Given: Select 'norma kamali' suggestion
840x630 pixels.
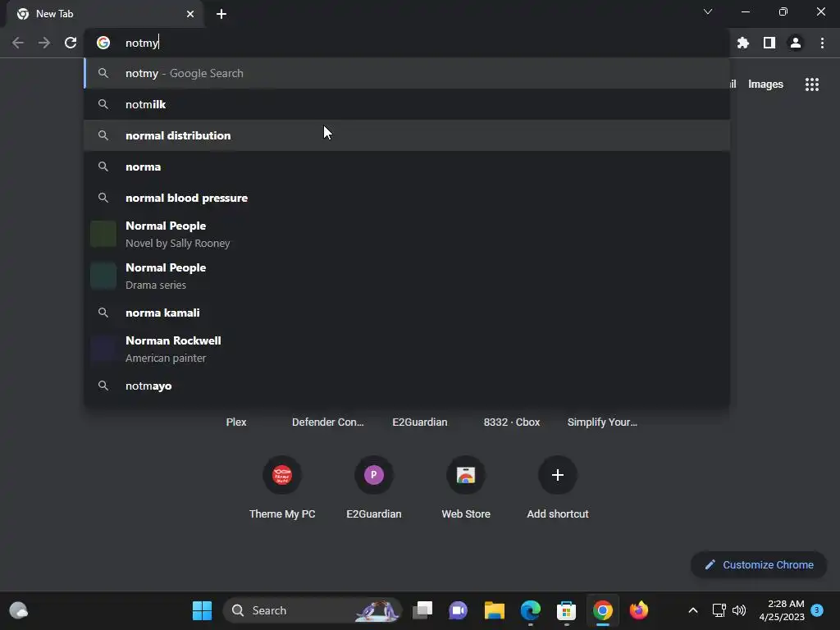Looking at the screenshot, I should (x=407, y=313).
